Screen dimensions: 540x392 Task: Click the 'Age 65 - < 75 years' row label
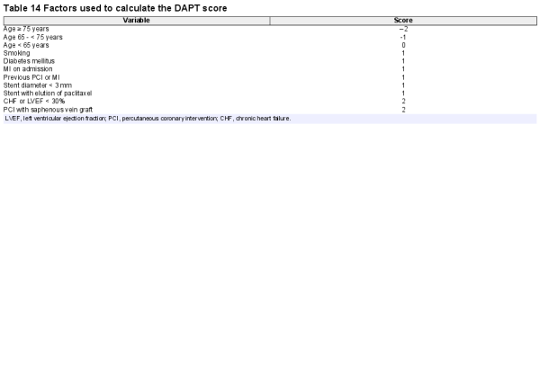[x=32, y=37]
